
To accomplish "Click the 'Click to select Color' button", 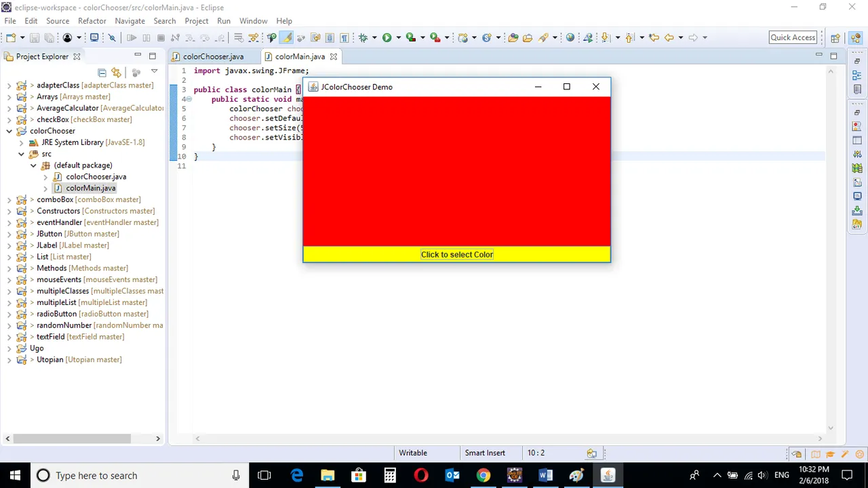I will pos(457,254).
